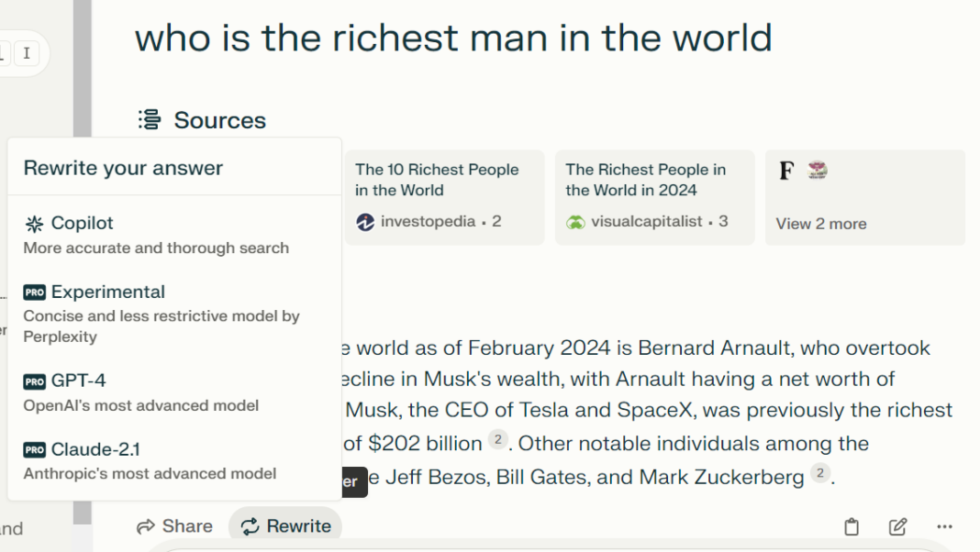Viewport: 980px width, 552px height.
Task: Click the Copilot sparkle icon in the menu
Action: tap(34, 223)
